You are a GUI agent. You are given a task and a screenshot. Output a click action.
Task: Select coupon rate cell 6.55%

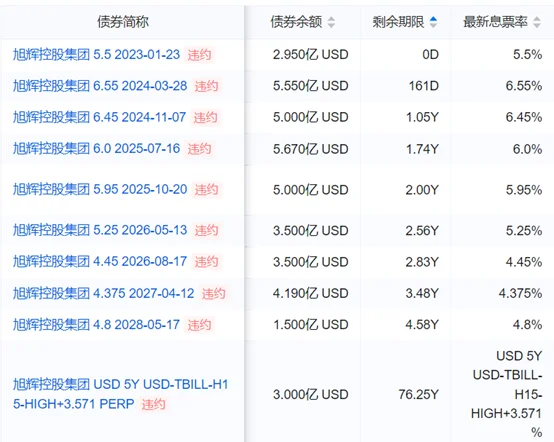pyautogui.click(x=524, y=86)
